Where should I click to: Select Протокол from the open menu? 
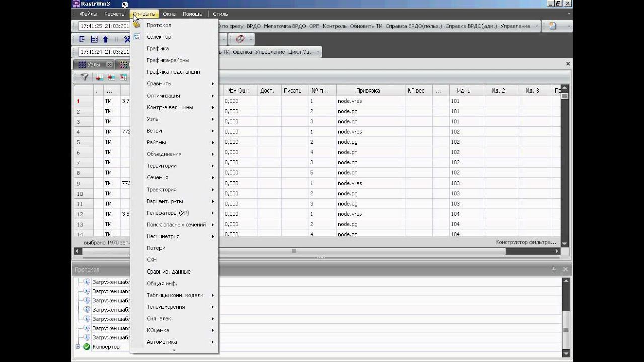[x=174, y=25]
